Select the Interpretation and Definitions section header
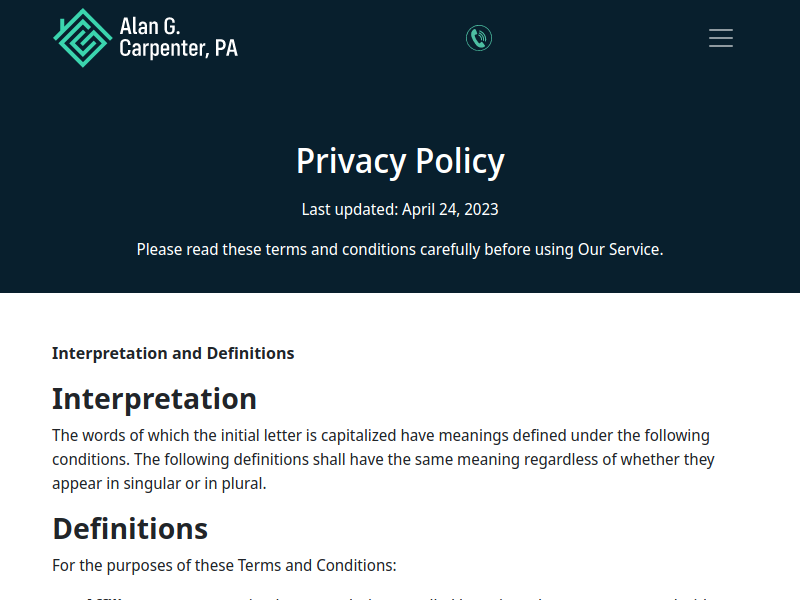Viewport: 800px width, 600px height. pos(173,353)
